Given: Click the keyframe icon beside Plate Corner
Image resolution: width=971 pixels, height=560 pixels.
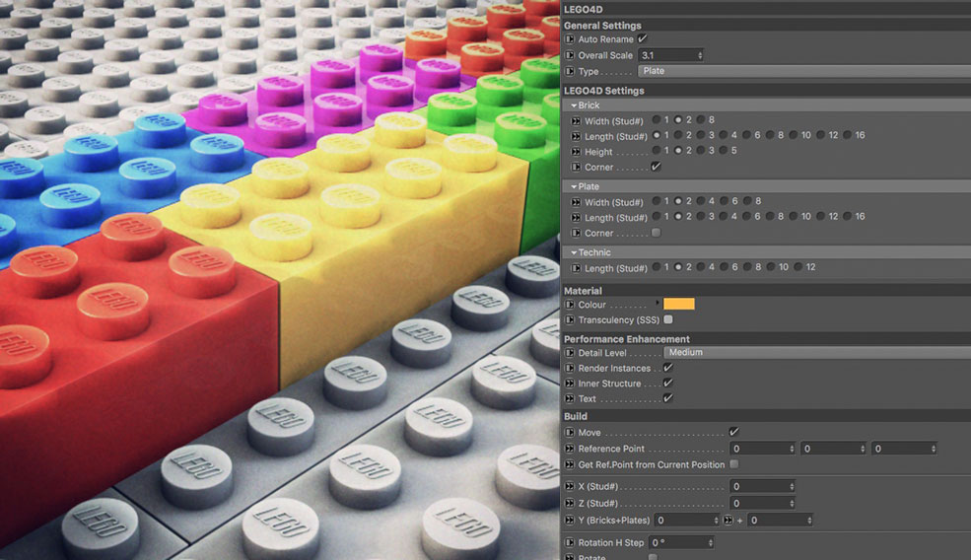Looking at the screenshot, I should coord(576,233).
